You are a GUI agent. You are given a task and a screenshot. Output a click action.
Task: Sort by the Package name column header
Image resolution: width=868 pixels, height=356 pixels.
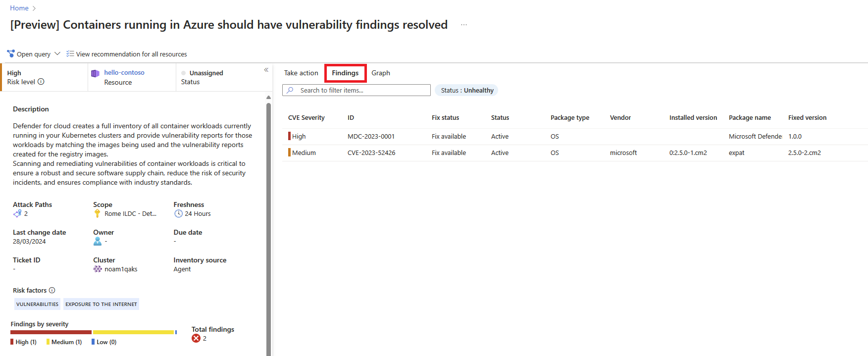pyautogui.click(x=750, y=118)
